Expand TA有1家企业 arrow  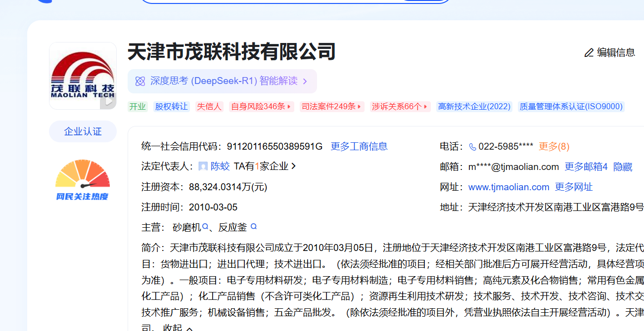(293, 166)
